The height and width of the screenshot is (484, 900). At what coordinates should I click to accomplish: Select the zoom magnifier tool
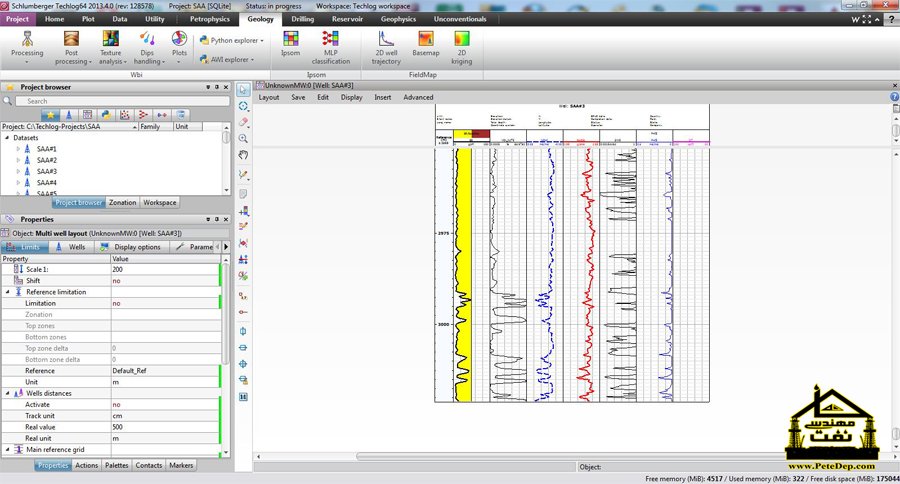pyautogui.click(x=243, y=138)
